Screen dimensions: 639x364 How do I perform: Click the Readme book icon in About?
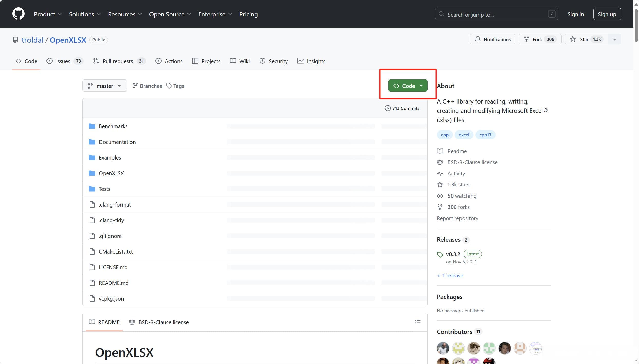click(440, 151)
